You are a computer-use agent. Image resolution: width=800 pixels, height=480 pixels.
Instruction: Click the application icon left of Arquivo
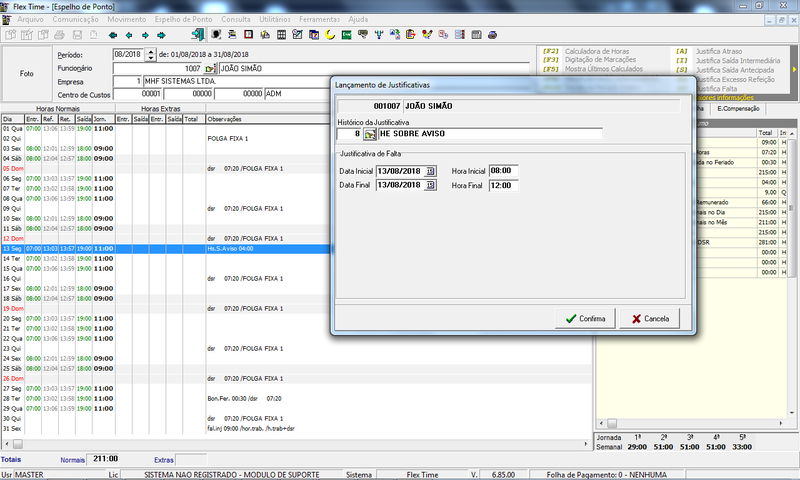[6, 20]
